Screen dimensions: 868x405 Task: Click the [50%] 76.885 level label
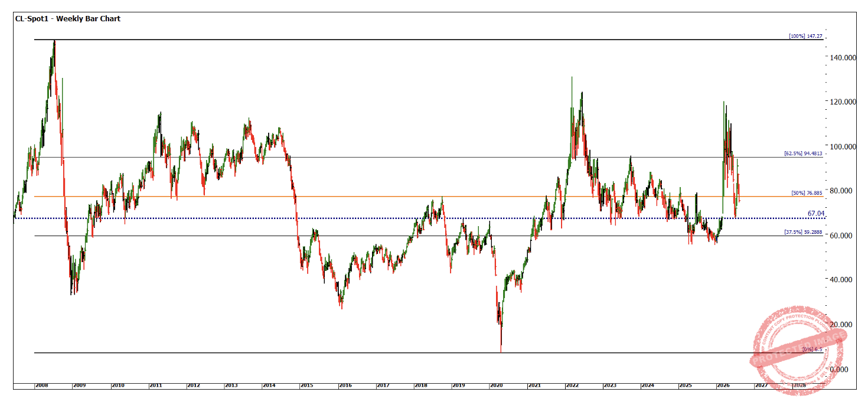[806, 193]
